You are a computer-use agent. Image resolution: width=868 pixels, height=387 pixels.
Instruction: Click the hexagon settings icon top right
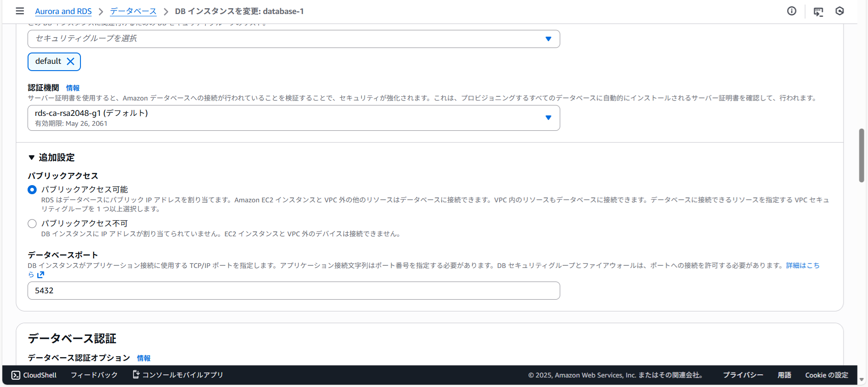(x=840, y=11)
